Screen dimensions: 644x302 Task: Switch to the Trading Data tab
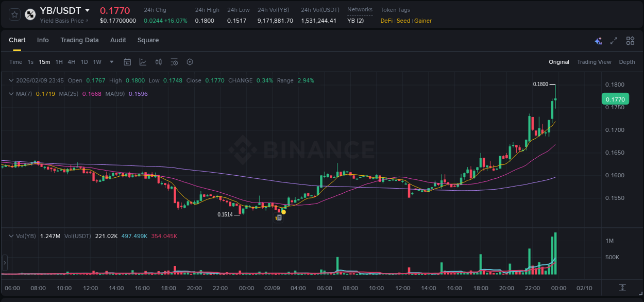[79, 40]
